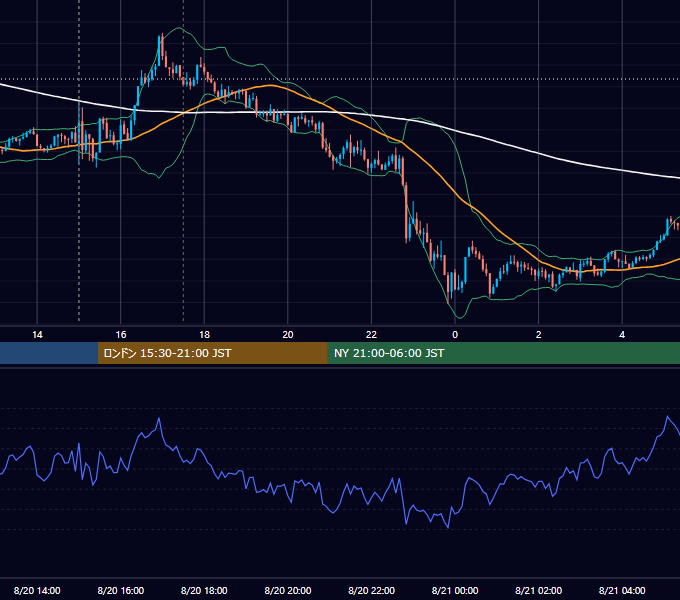The image size is (680, 600).
Task: Click the 16 hour axis label
Action: pyautogui.click(x=121, y=335)
